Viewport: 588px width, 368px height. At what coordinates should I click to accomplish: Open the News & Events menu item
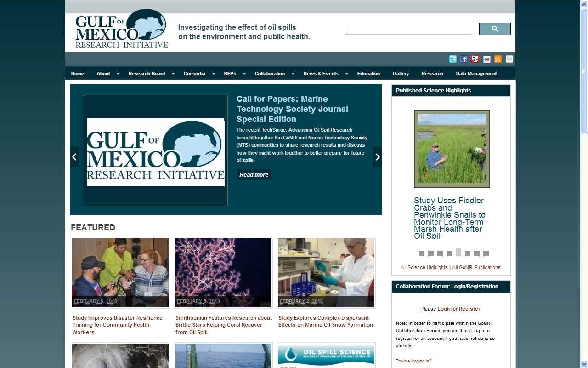(321, 74)
